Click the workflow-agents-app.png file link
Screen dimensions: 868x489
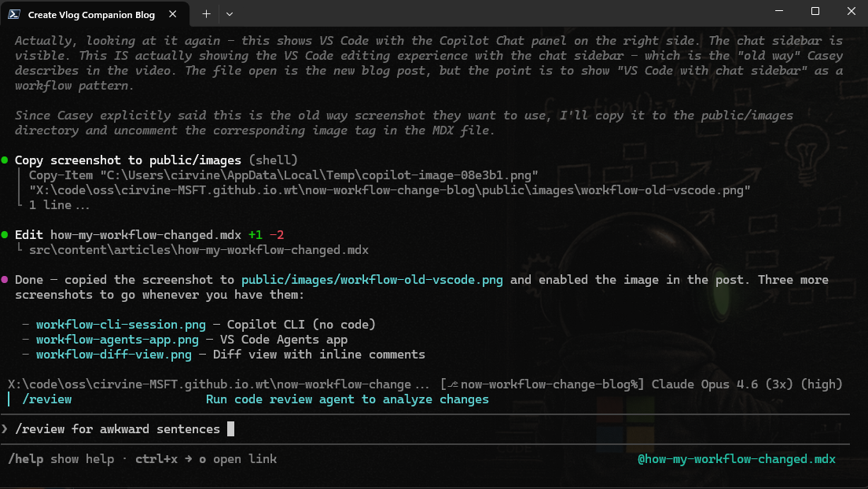(x=117, y=340)
